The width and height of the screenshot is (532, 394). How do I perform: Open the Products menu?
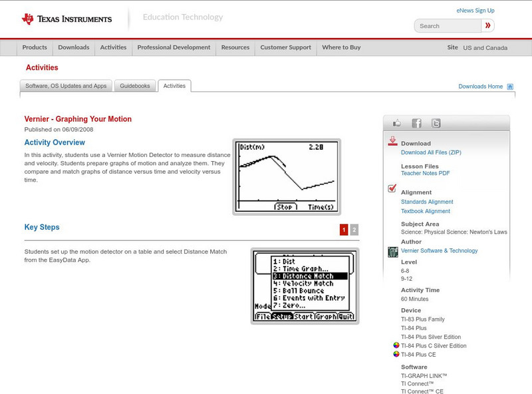point(35,48)
